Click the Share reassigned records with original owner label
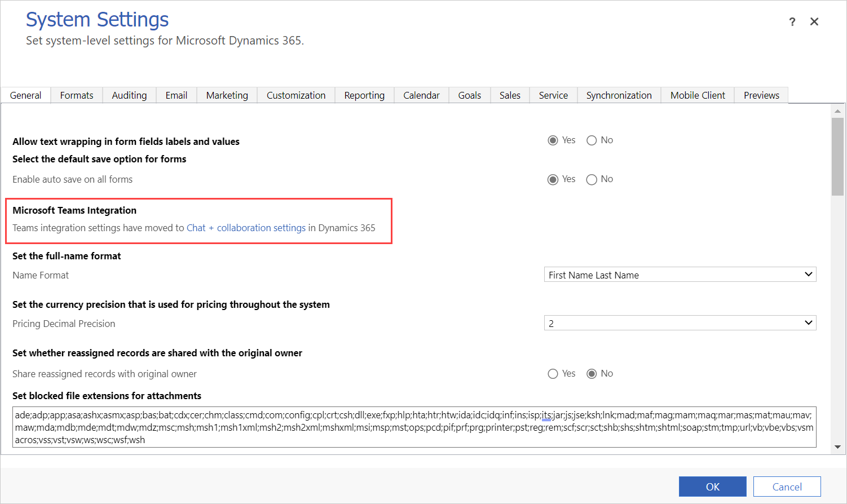 click(x=104, y=374)
